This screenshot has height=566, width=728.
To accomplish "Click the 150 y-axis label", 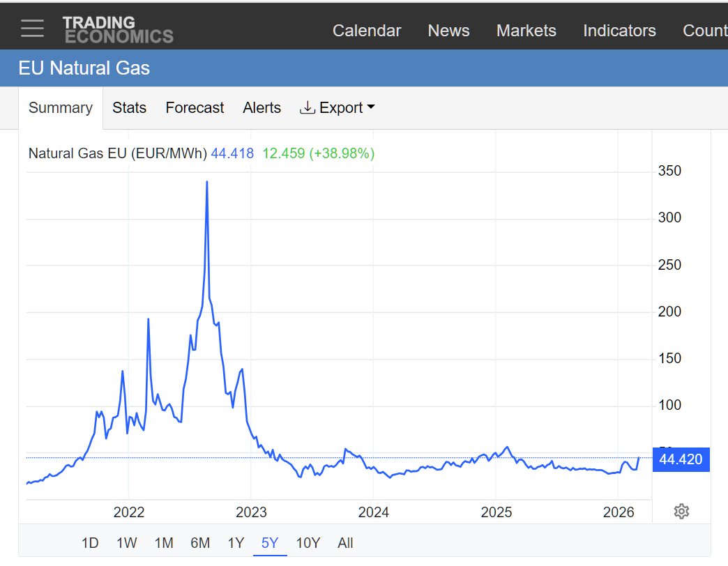I will tap(669, 358).
